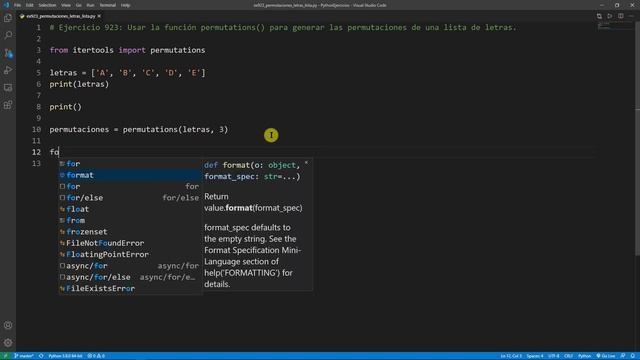Close the format documentation popup
The height and width of the screenshot is (360, 640).
tap(307, 163)
